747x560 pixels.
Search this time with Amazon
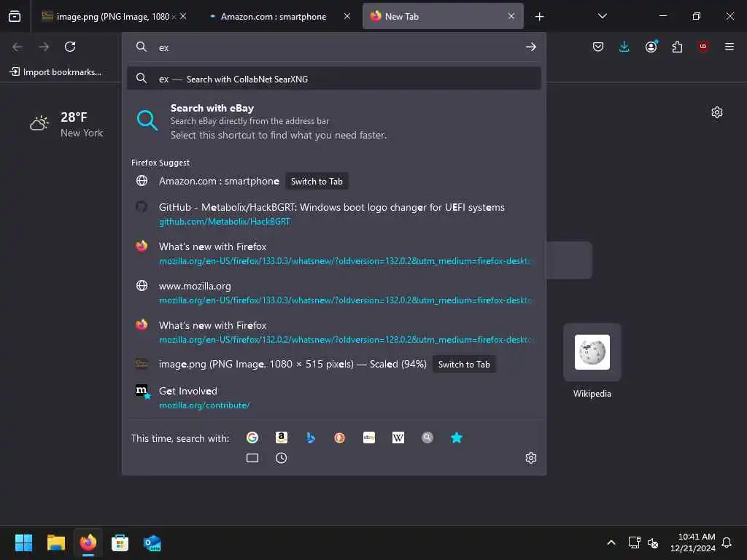pos(282,437)
